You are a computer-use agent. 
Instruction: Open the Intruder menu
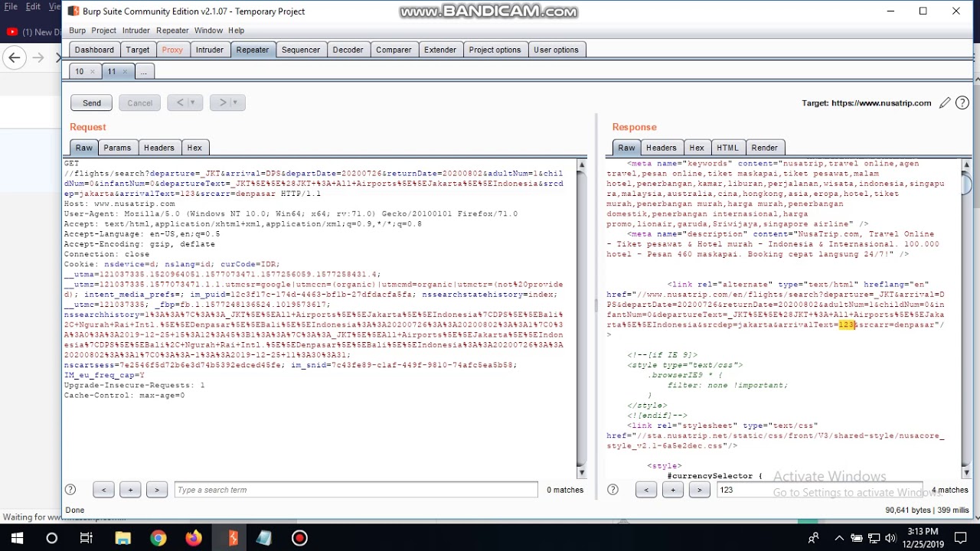(136, 31)
